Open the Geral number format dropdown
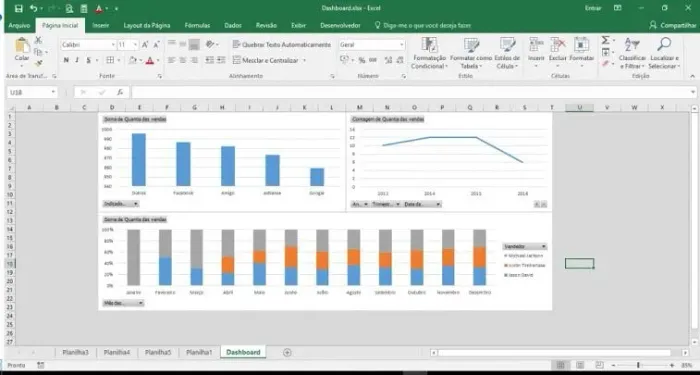Viewport: 700px width, 375px height. click(x=401, y=45)
